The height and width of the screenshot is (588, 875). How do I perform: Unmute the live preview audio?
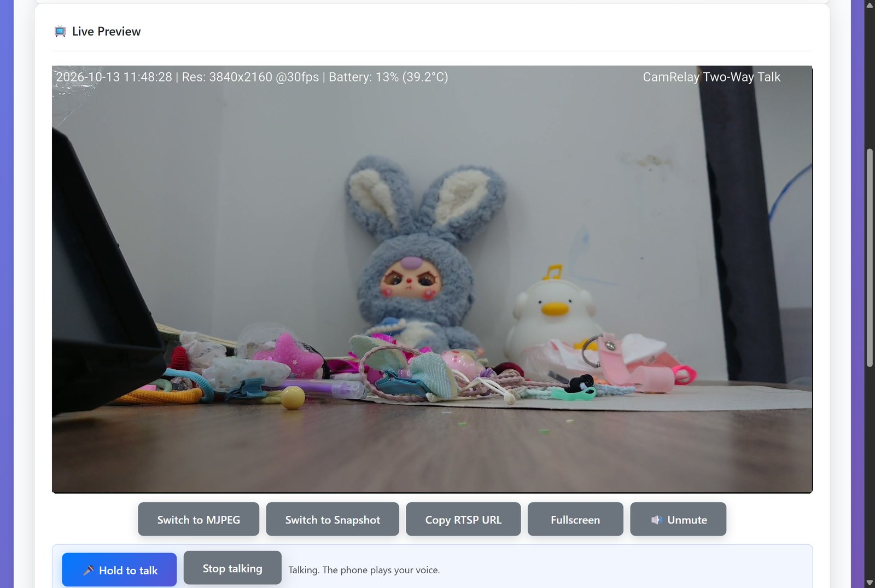click(678, 519)
